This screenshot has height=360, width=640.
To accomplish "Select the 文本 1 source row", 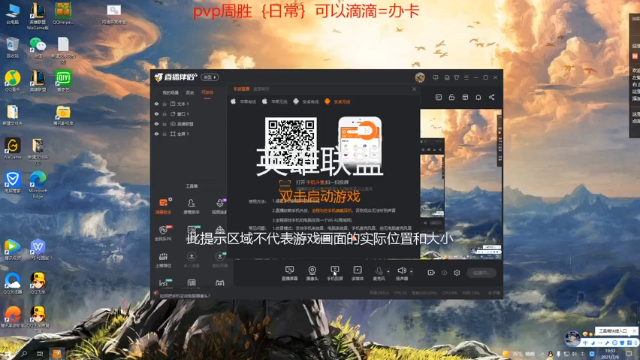I will tap(189, 104).
